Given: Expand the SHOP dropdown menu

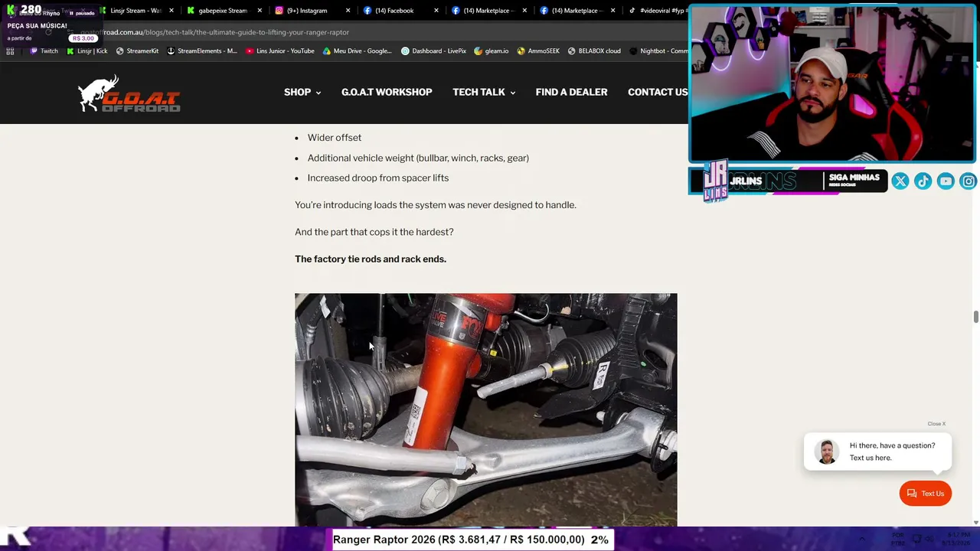Looking at the screenshot, I should tap(302, 93).
